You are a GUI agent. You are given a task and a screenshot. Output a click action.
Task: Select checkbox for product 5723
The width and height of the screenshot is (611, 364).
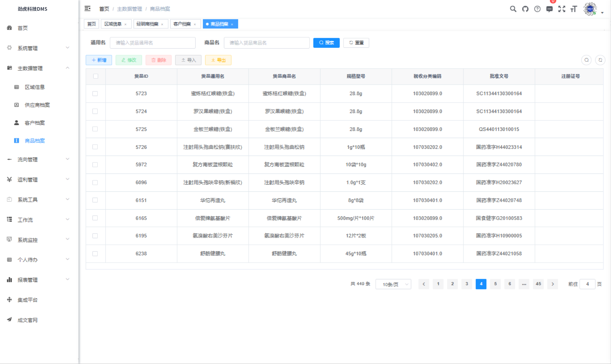(x=95, y=94)
